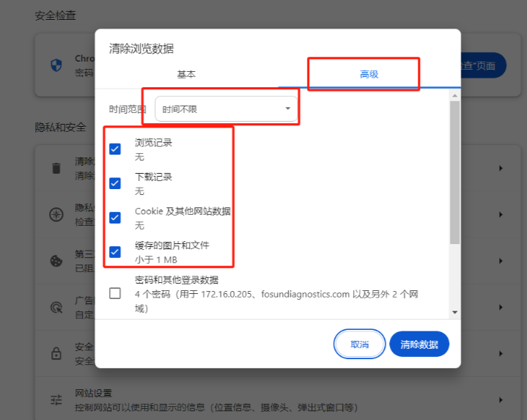
Task: Check the 密码和其他登录数据 checkbox
Action: click(x=115, y=293)
